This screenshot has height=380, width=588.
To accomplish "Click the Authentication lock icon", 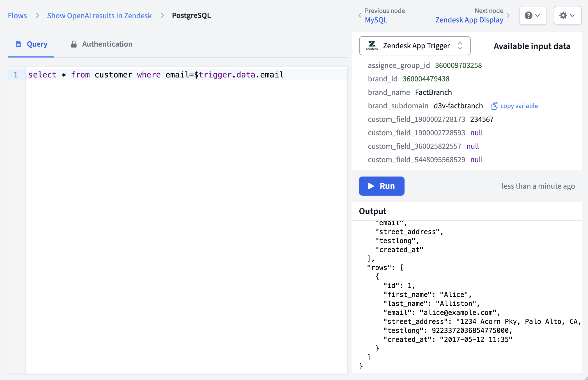I will pos(74,44).
